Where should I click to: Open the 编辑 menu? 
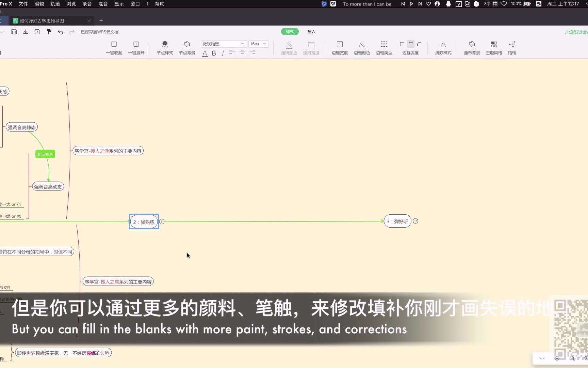[39, 4]
